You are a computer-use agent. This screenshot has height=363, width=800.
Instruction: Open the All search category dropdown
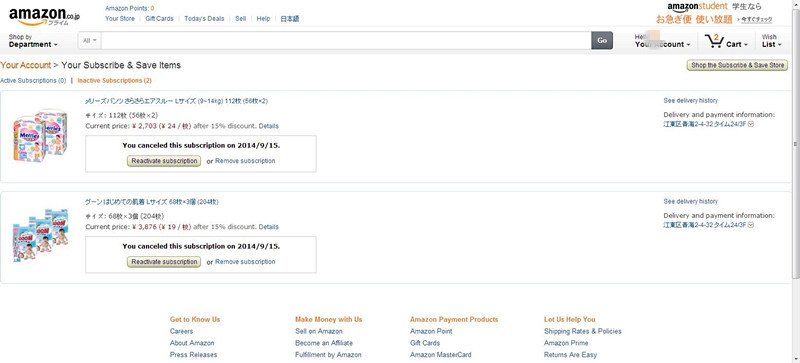[90, 40]
